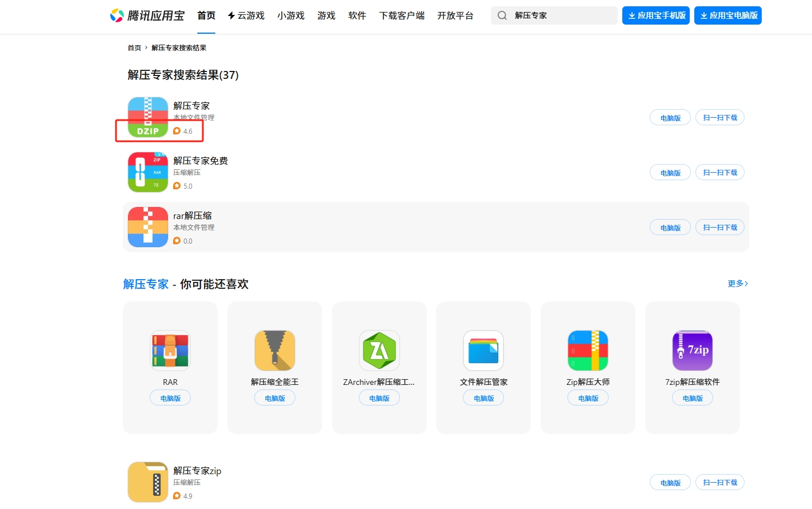
Task: Expand 更多 recommendations link
Action: pyautogui.click(x=738, y=284)
